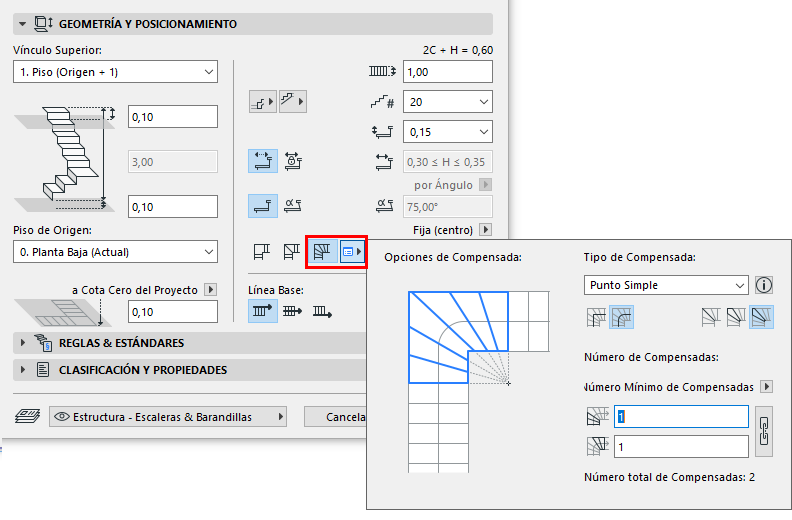The height and width of the screenshot is (520, 792).
Task: Open the number of risers dropdown showing 20
Action: click(x=448, y=102)
